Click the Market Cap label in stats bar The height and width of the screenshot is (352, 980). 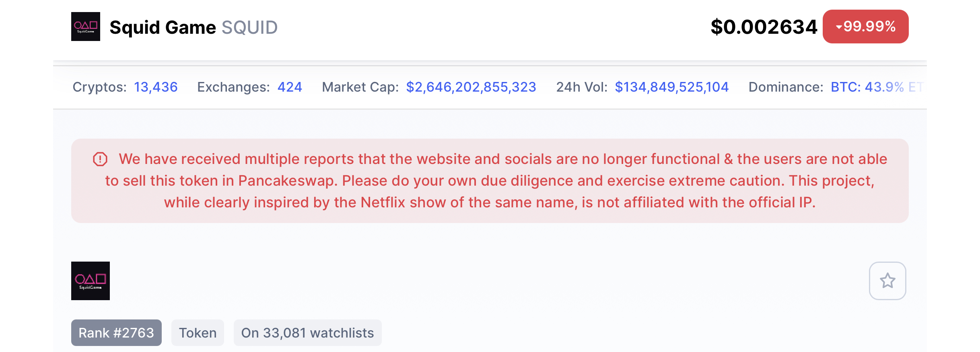(360, 87)
